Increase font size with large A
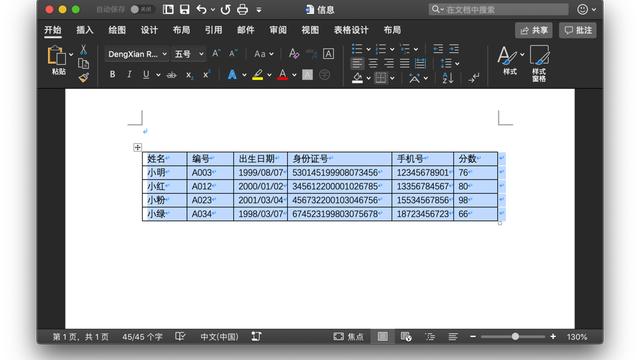The image size is (640, 360). (x=216, y=53)
